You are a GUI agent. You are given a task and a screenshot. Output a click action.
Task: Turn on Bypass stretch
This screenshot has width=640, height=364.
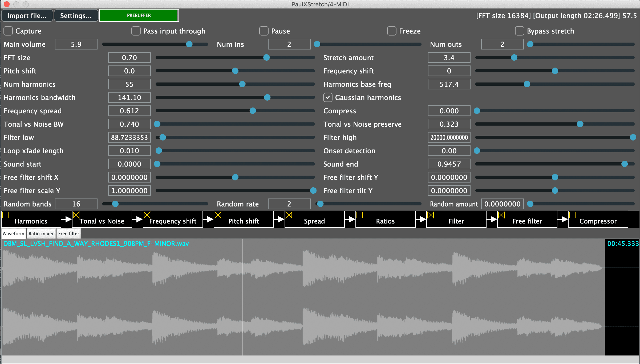coord(520,31)
